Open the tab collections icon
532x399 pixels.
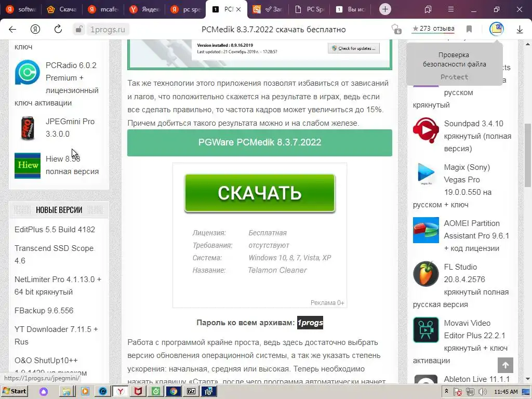pos(428,9)
